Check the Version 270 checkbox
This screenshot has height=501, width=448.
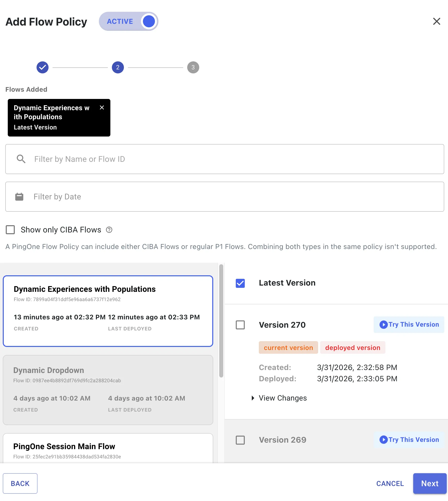tap(240, 325)
